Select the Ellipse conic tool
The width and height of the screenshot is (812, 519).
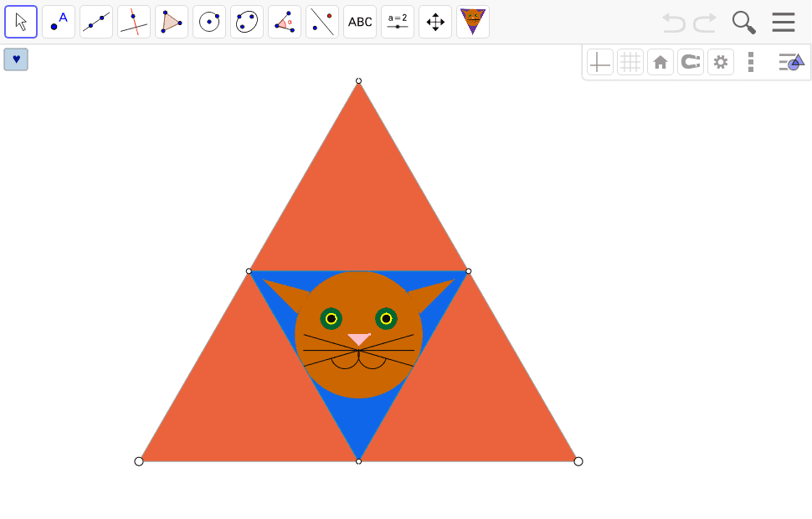(x=247, y=22)
